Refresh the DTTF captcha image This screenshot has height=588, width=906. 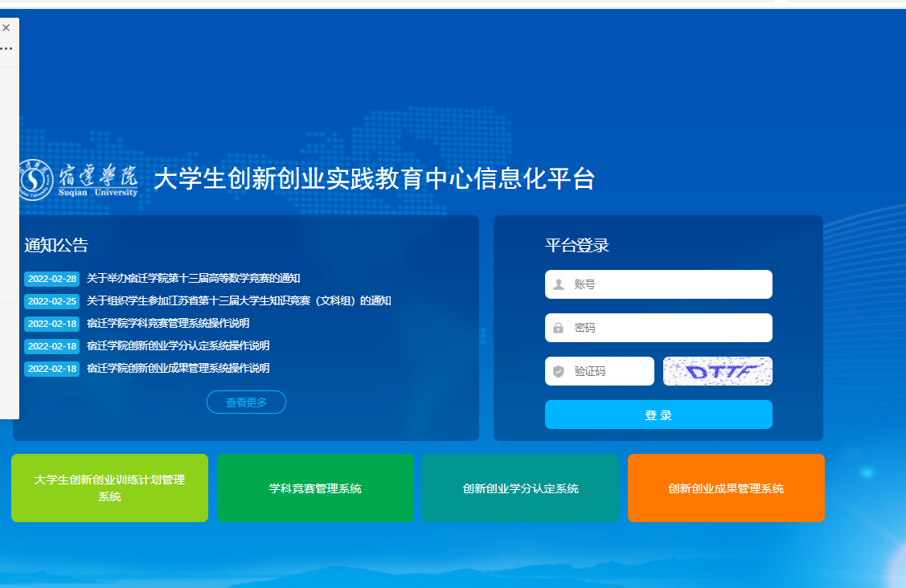pyautogui.click(x=717, y=371)
